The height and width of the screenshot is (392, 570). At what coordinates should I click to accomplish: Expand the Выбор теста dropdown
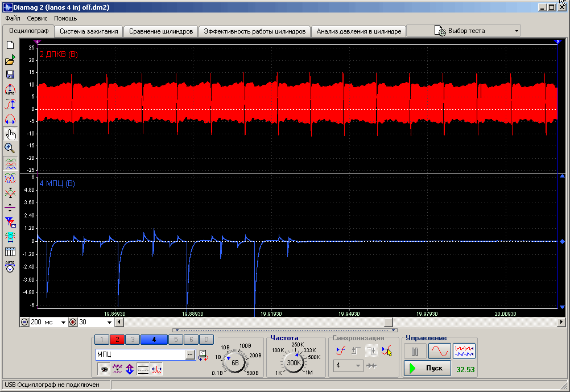click(x=517, y=31)
